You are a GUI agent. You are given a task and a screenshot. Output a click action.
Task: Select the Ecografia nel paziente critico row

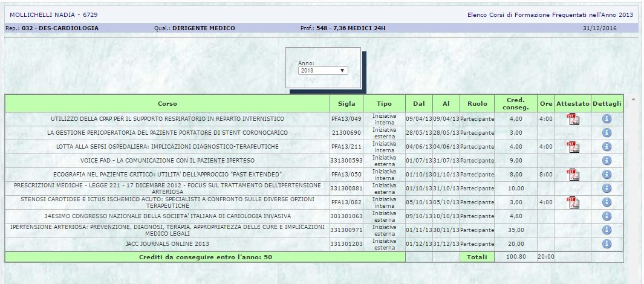168,175
